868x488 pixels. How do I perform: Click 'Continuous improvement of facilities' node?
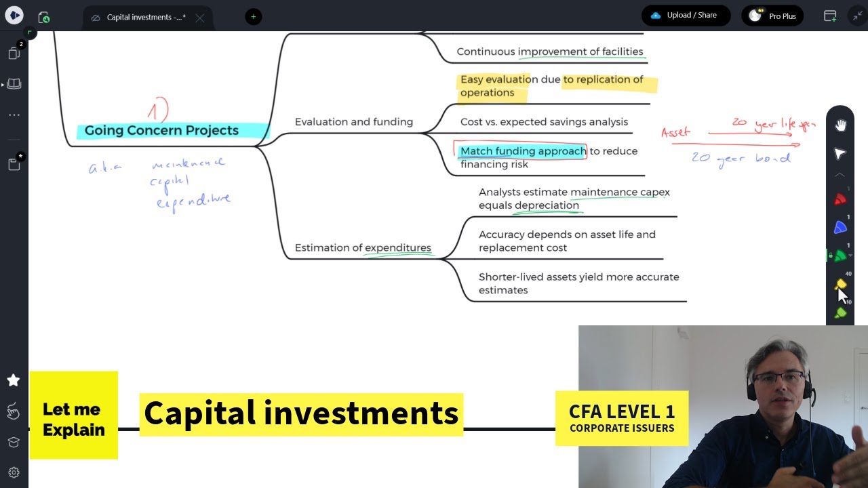coord(550,52)
